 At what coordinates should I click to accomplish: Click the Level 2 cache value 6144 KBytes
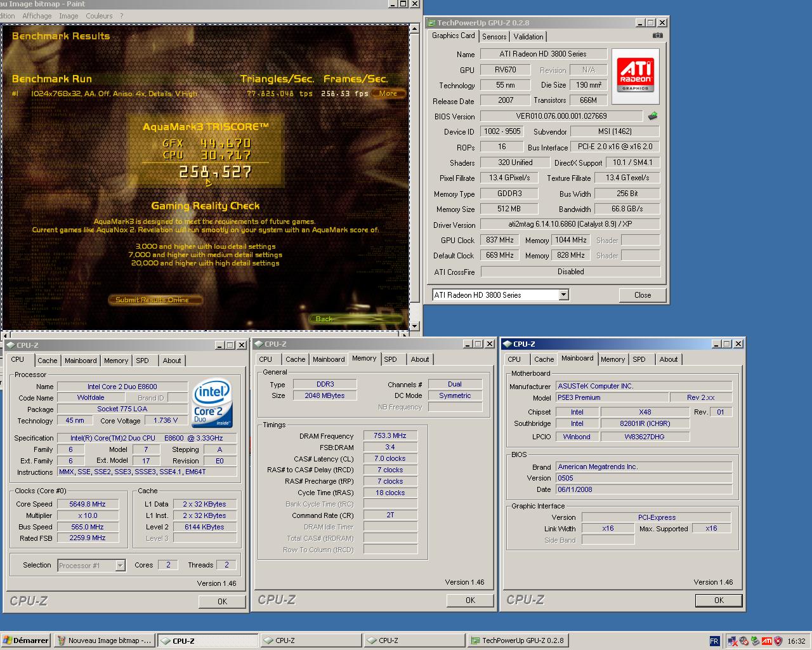point(204,527)
